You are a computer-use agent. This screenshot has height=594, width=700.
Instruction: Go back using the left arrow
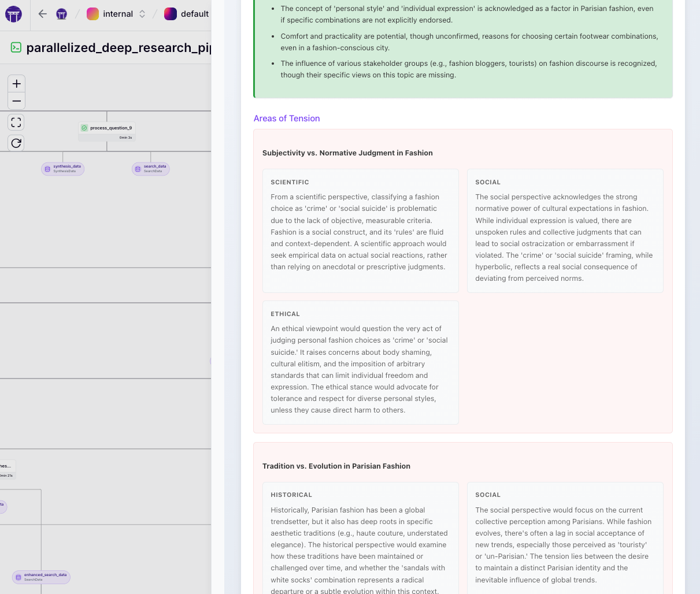pyautogui.click(x=42, y=14)
